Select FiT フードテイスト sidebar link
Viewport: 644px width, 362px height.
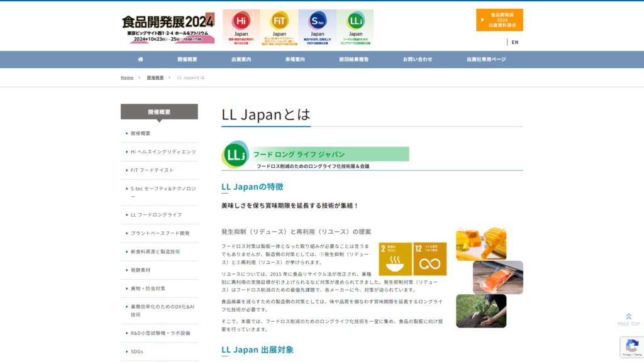point(152,170)
